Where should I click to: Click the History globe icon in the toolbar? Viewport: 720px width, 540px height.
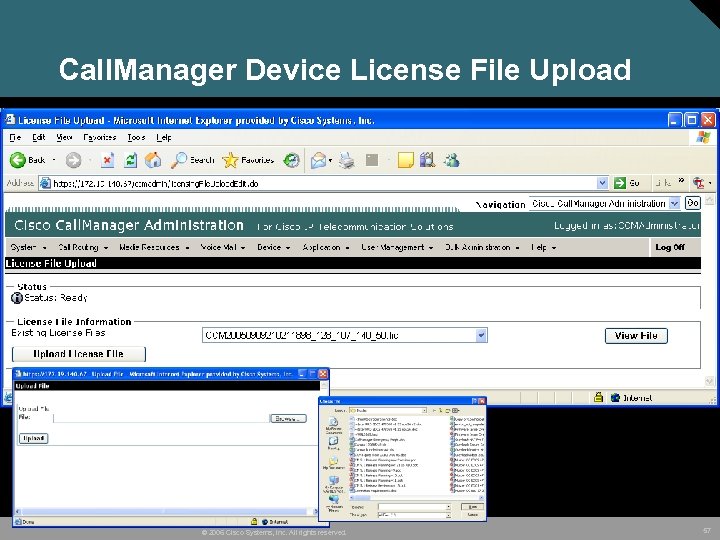point(291,160)
